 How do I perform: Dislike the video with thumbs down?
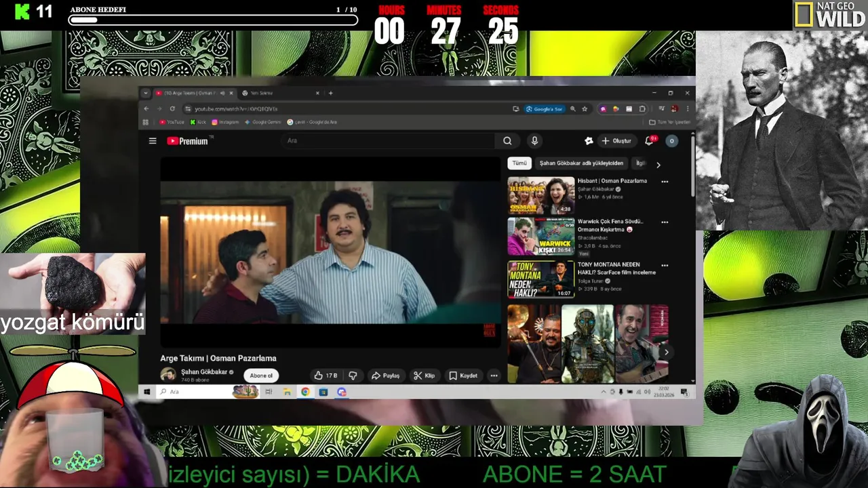(x=353, y=375)
